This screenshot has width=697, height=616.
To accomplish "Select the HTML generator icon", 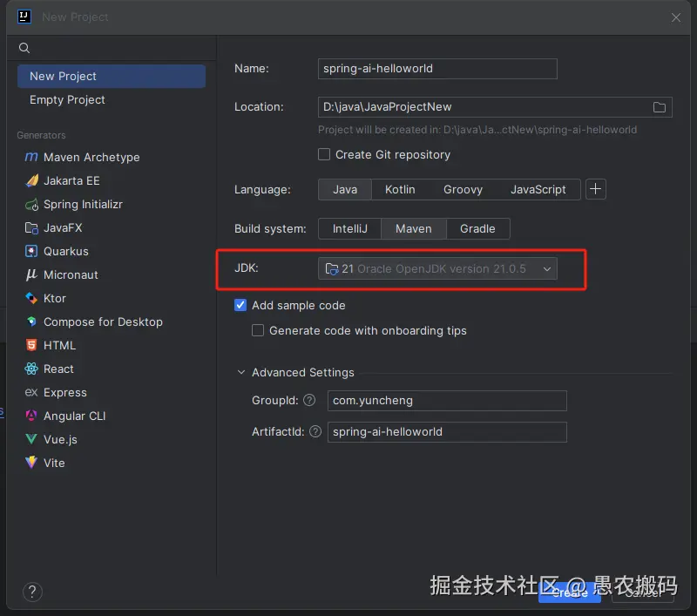I will [x=31, y=345].
